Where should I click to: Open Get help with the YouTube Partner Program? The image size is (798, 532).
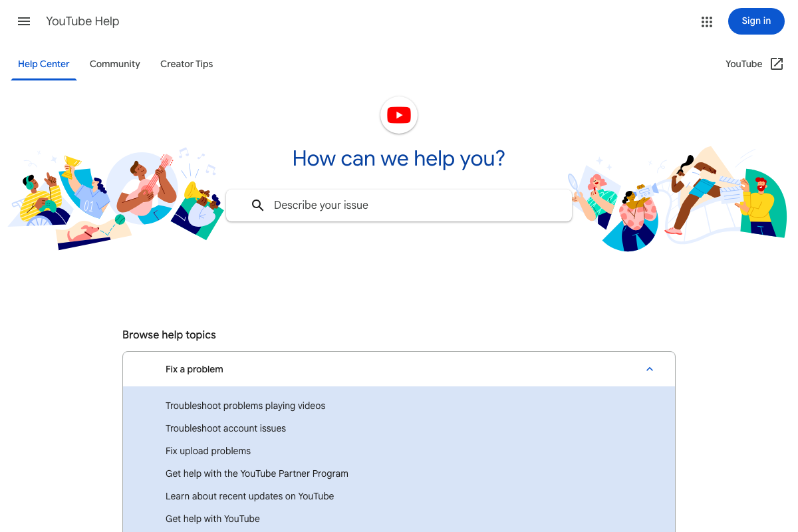[x=257, y=473]
